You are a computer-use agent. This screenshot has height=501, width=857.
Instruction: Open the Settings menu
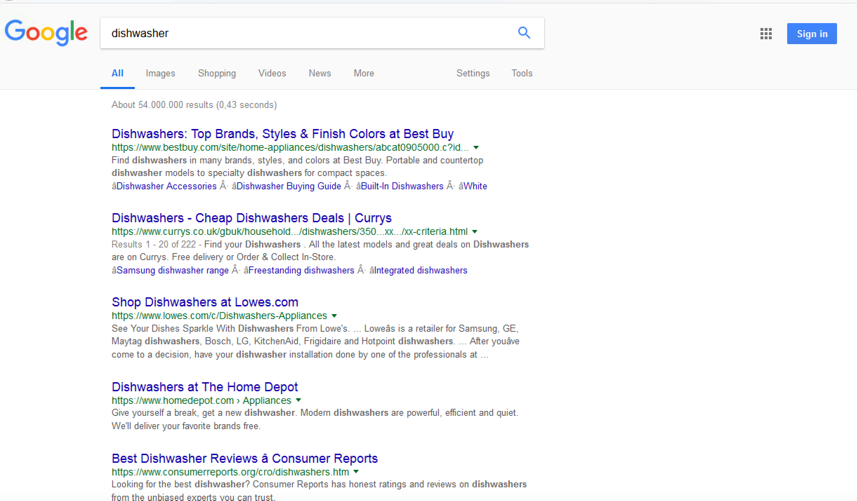pyautogui.click(x=473, y=73)
